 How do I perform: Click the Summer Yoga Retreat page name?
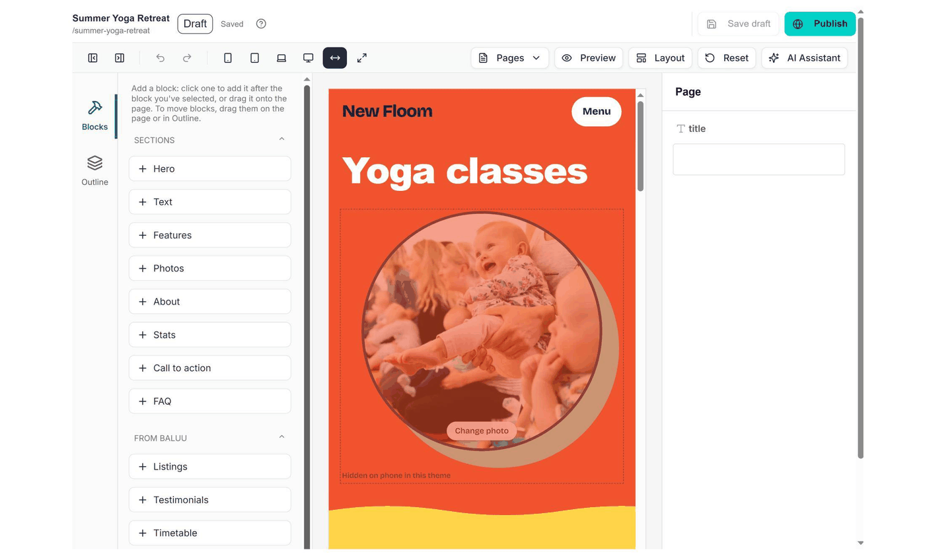[x=121, y=18]
